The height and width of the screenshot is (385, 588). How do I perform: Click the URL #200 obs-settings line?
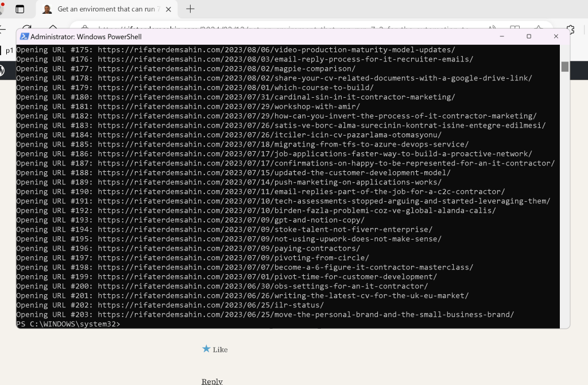coord(222,286)
